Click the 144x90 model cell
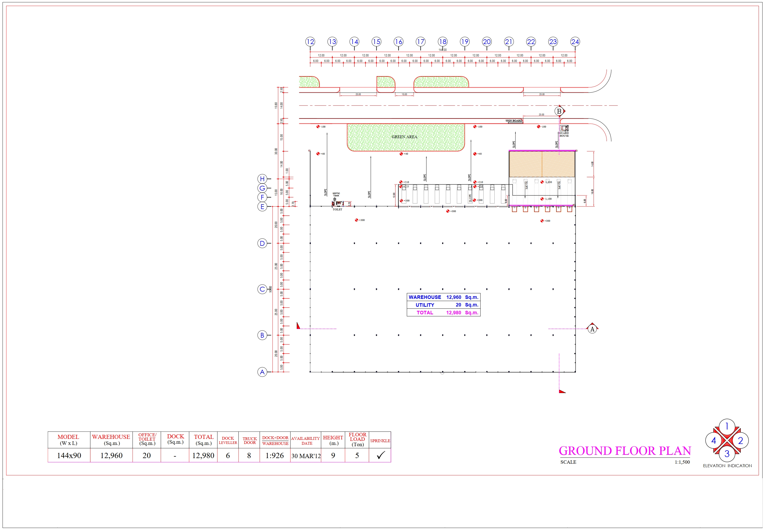This screenshot has width=766, height=532. (69, 455)
